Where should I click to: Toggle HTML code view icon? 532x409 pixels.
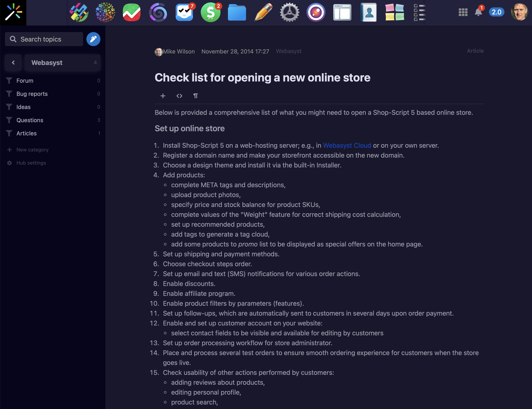[179, 96]
